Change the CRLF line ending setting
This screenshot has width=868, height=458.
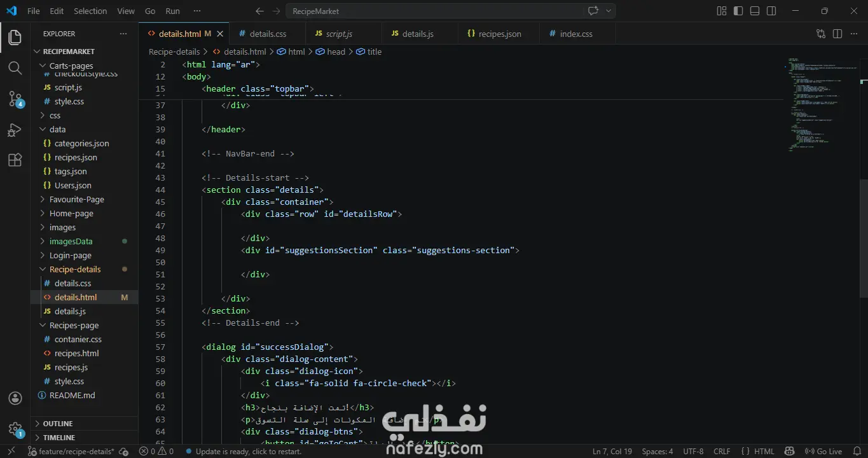point(722,452)
